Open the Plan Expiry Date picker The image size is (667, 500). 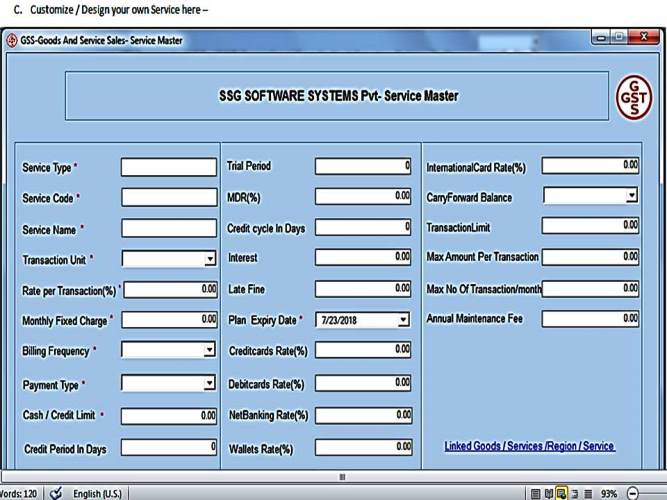point(403,320)
